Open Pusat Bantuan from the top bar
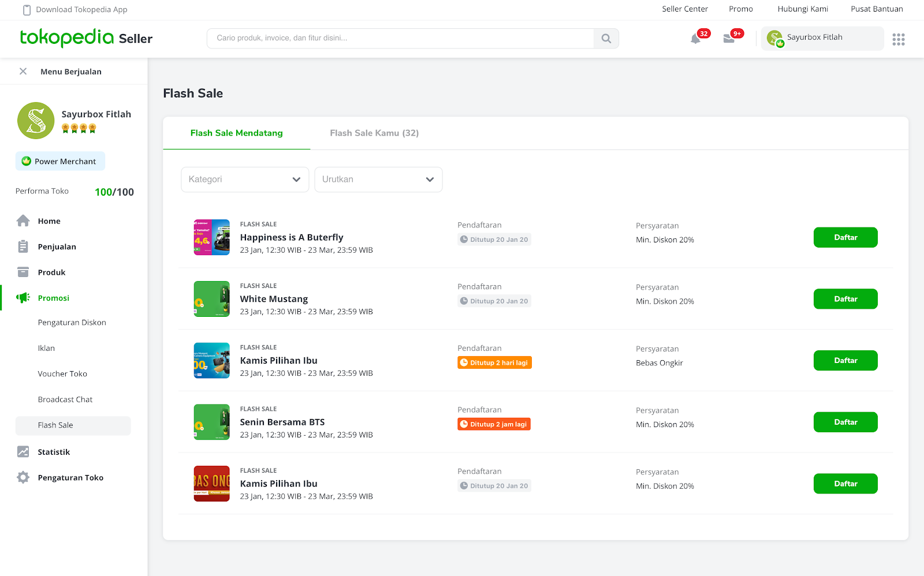 (x=877, y=9)
